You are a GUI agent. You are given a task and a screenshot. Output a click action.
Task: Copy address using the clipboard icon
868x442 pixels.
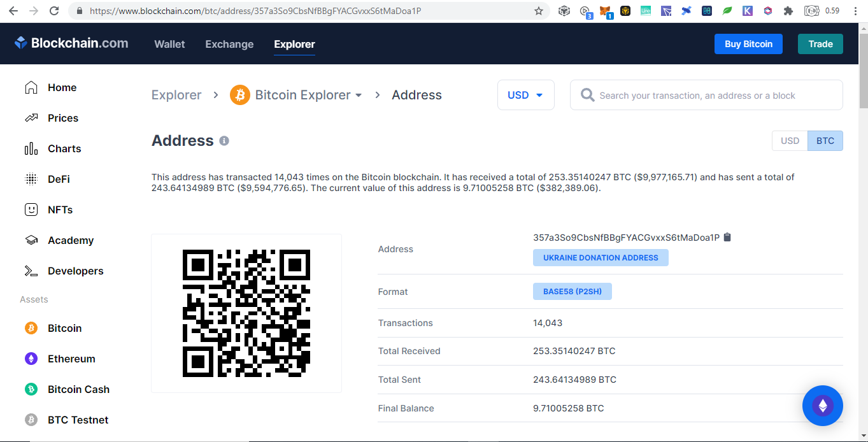[728, 237]
